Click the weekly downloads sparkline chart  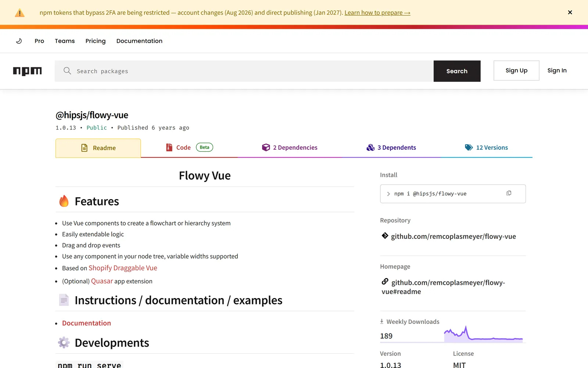tap(483, 334)
